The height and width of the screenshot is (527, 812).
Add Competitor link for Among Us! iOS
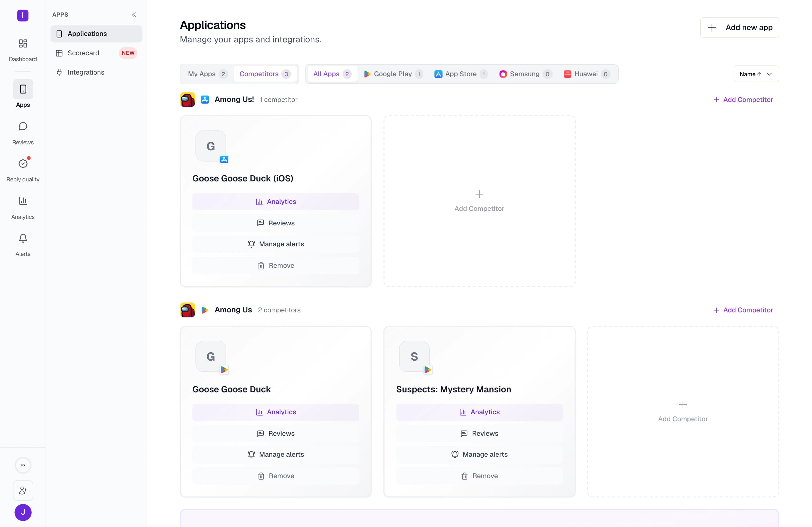coord(743,100)
